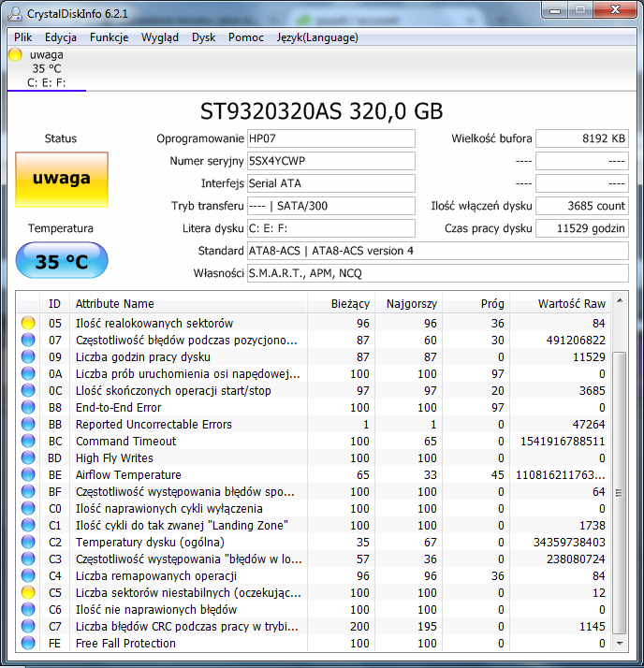Screen dimensions: 644x668
Task: Click the serial number field 5SX4YCWP
Action: click(330, 161)
